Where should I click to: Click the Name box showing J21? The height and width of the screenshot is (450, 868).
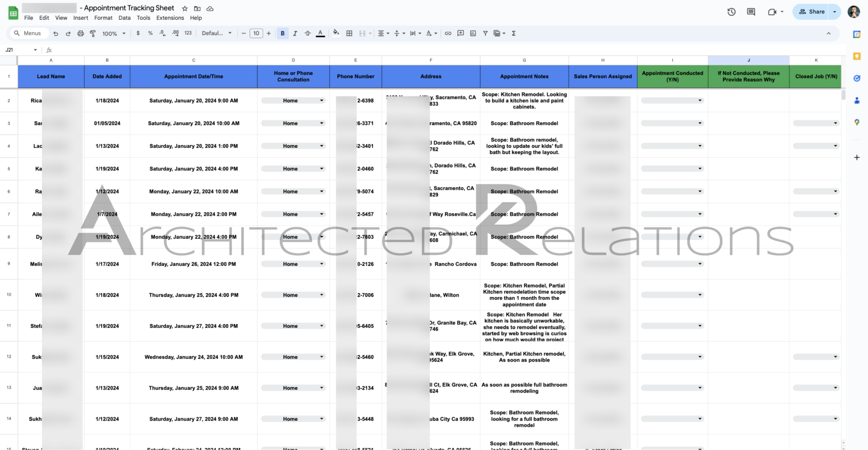coord(21,50)
